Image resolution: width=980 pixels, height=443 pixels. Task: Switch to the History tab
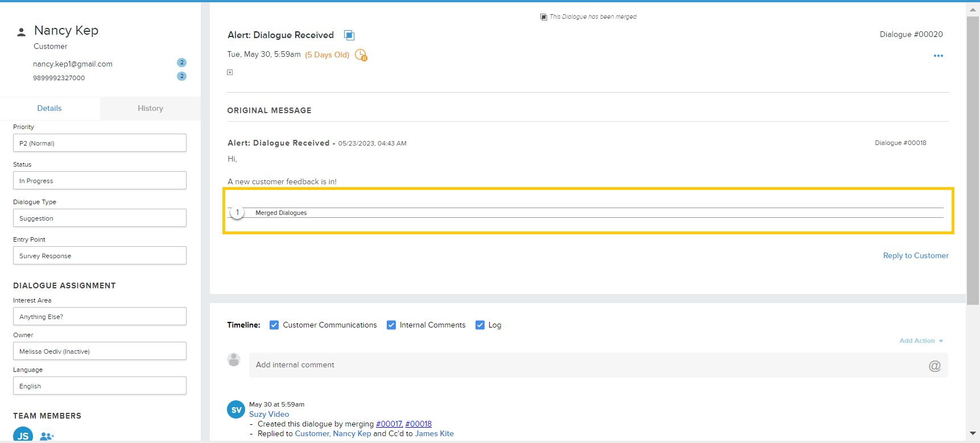coord(150,109)
